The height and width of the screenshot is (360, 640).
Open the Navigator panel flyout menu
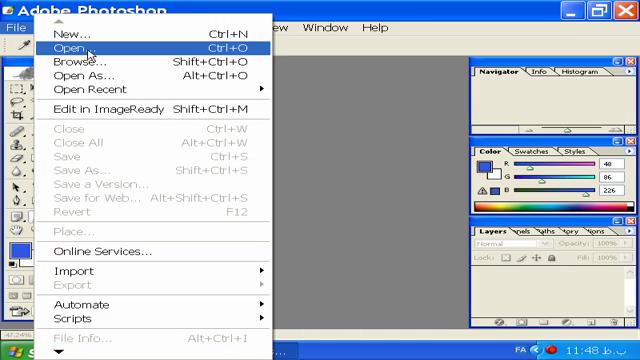coord(629,71)
